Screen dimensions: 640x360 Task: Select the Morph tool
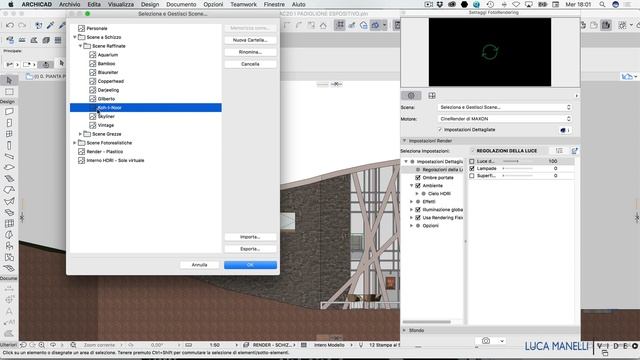pyautogui.click(x=9, y=235)
